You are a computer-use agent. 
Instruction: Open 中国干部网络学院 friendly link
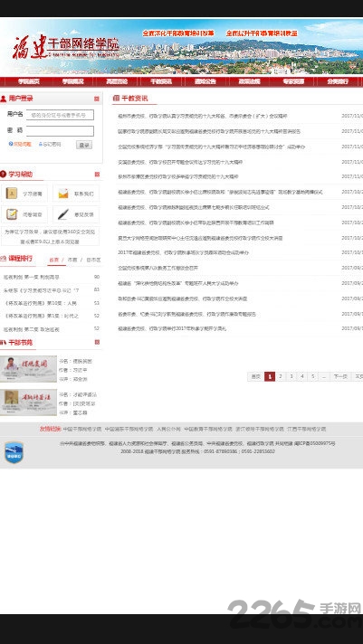coord(81,429)
